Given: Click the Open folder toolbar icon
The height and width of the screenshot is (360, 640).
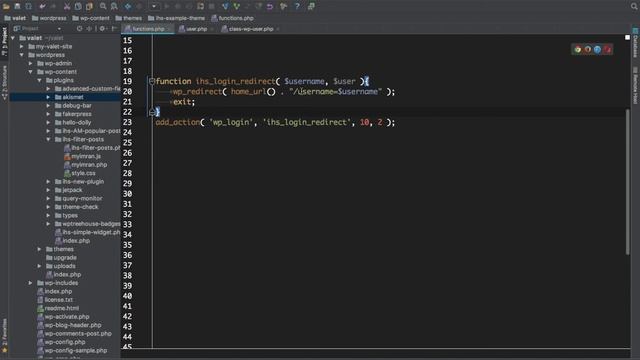Looking at the screenshot, I should [x=6, y=6].
